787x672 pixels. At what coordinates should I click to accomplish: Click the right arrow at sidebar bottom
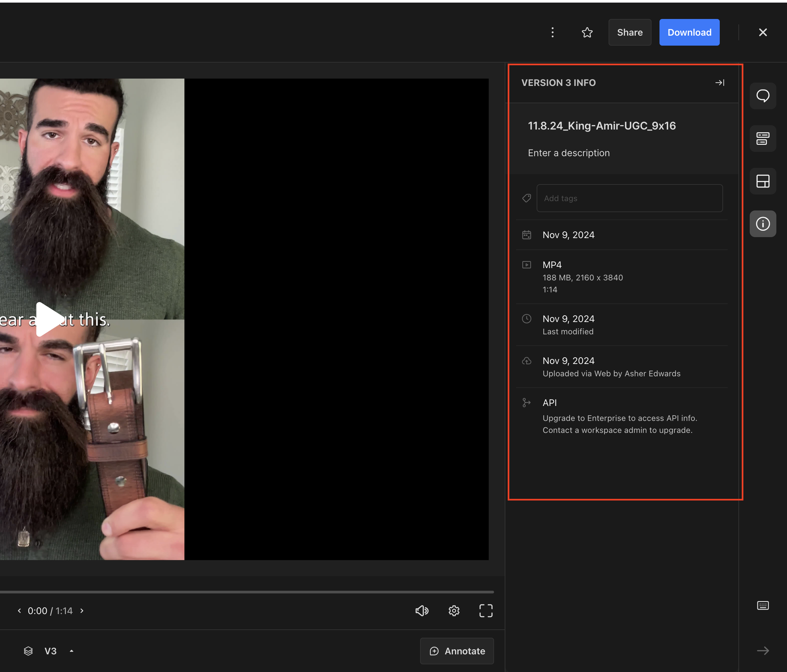point(762,651)
